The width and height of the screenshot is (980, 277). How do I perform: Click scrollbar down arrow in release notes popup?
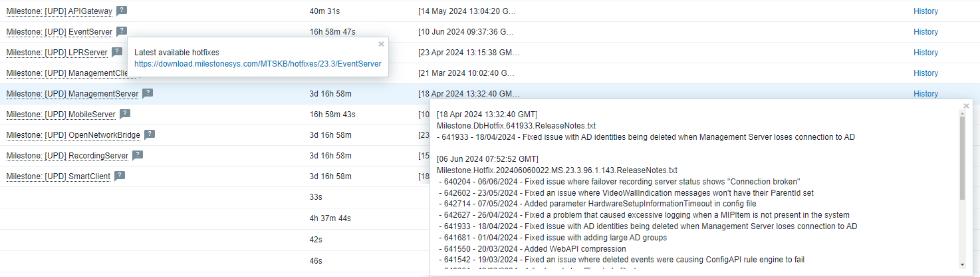962,266
